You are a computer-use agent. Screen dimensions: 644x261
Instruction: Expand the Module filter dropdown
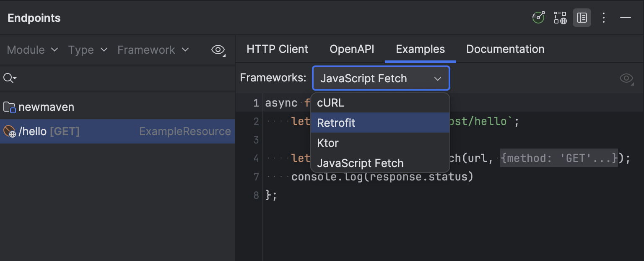(x=32, y=50)
